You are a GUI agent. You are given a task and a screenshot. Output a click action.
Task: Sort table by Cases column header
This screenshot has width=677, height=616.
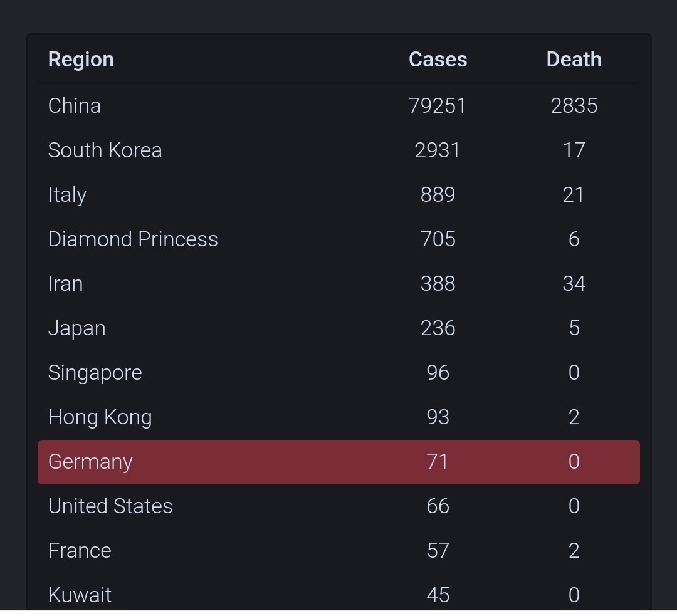tap(438, 60)
